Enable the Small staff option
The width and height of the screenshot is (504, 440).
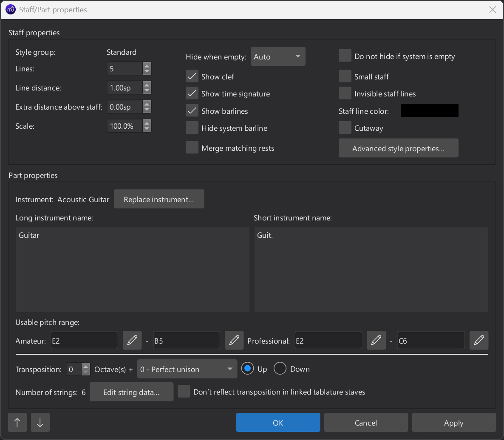pyautogui.click(x=345, y=76)
